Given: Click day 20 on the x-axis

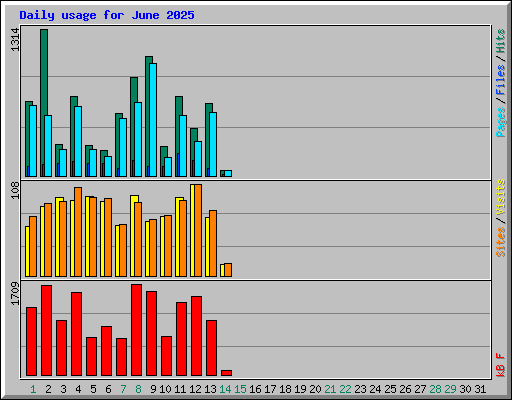Looking at the screenshot, I should point(315,389).
